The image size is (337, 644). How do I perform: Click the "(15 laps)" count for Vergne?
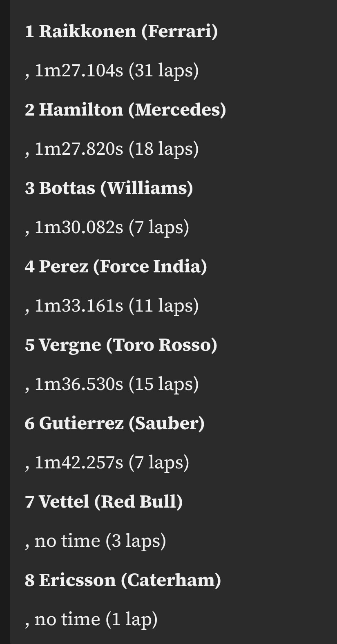[163, 384]
